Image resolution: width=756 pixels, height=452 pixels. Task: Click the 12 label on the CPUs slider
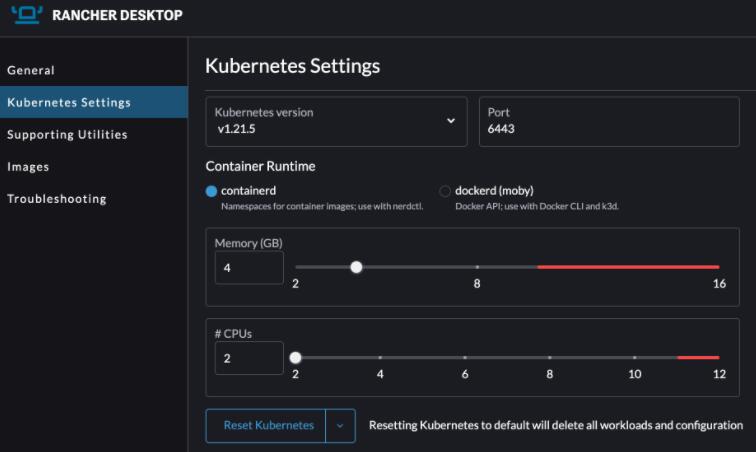(x=719, y=374)
